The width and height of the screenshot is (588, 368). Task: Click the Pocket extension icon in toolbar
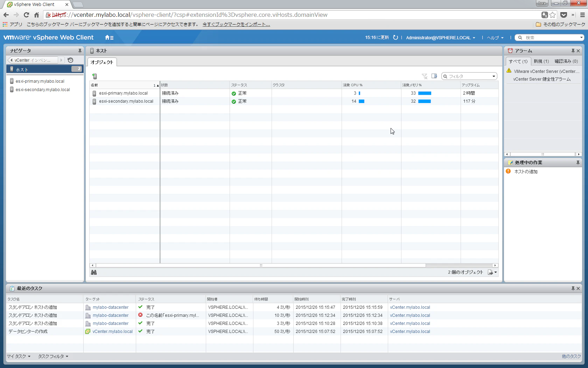563,15
